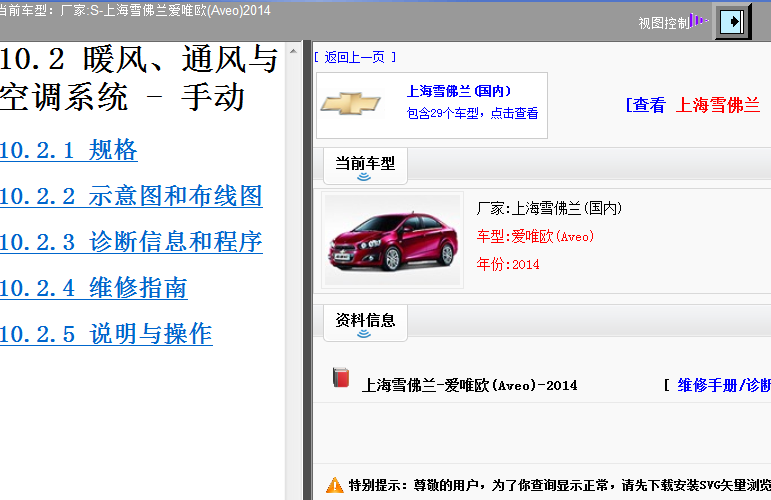The image size is (771, 500).
Task: Open link 10.2.3 诊断信息和程序
Action: (x=131, y=242)
